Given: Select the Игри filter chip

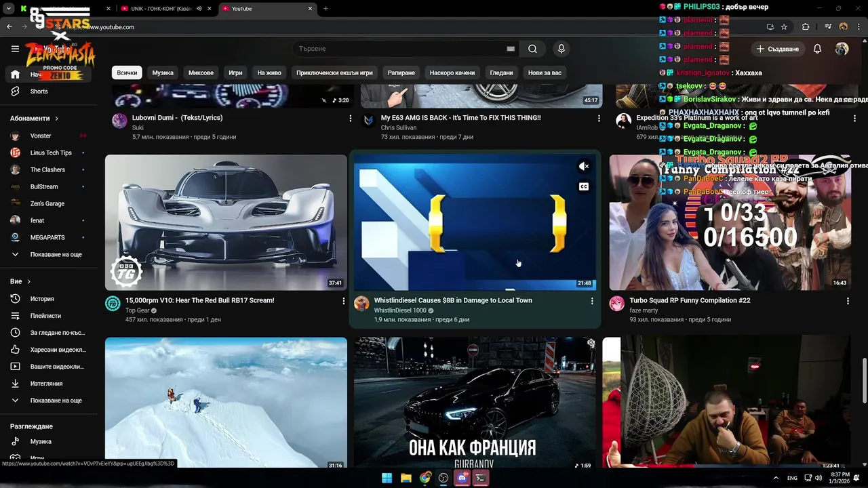Looking at the screenshot, I should pyautogui.click(x=235, y=73).
